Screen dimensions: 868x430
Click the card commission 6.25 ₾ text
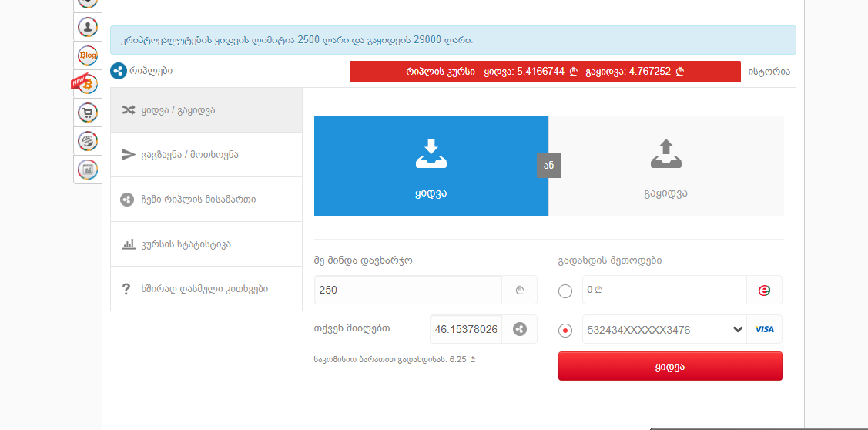click(394, 359)
